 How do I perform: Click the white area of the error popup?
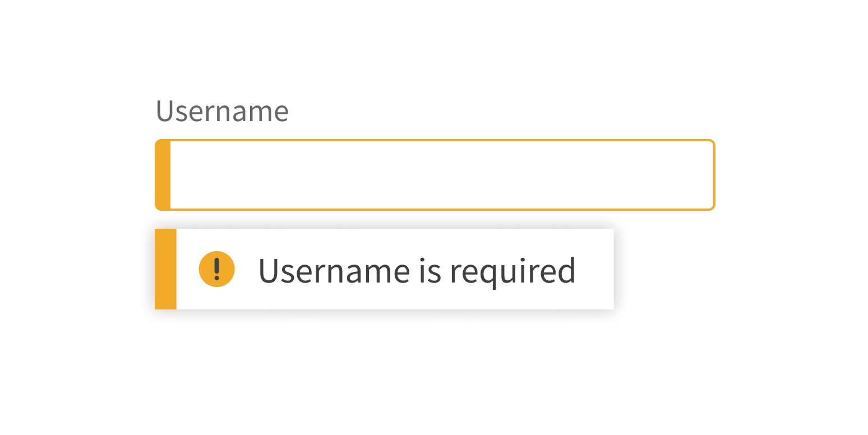pos(395,269)
